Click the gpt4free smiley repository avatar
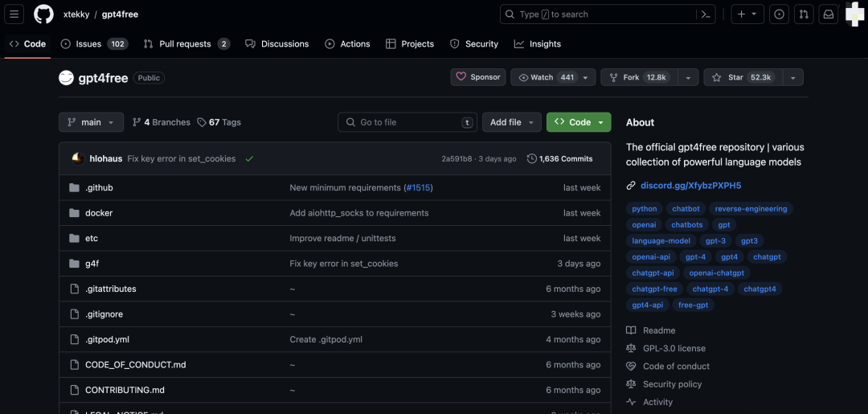Screen dimensions: 868x414 coord(66,78)
